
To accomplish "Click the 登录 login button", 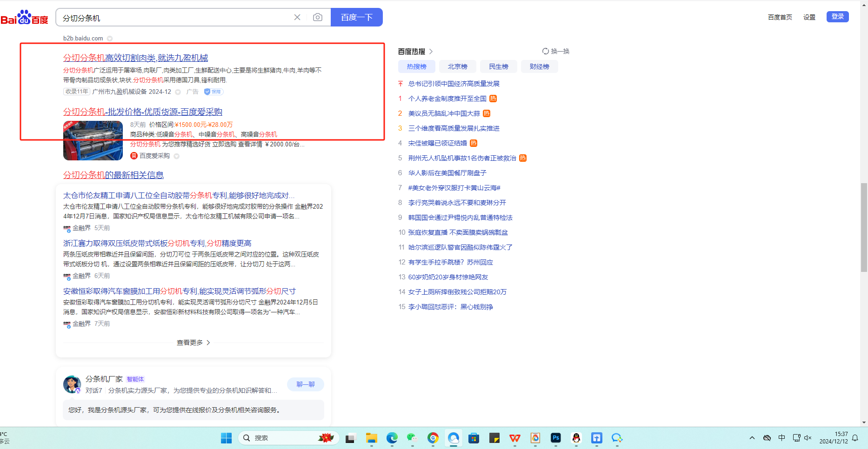I will (x=837, y=17).
